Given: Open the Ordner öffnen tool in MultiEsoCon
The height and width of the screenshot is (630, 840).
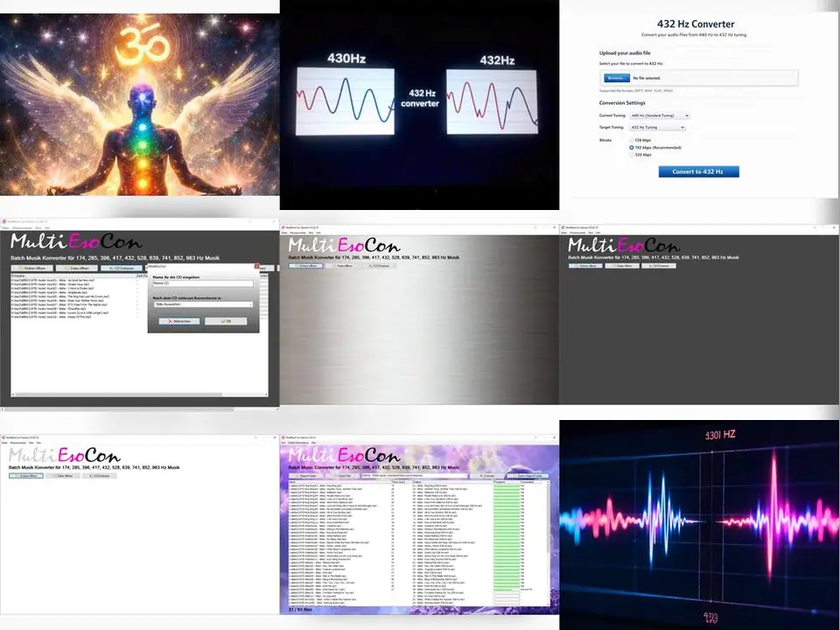Looking at the screenshot, I should tap(33, 268).
